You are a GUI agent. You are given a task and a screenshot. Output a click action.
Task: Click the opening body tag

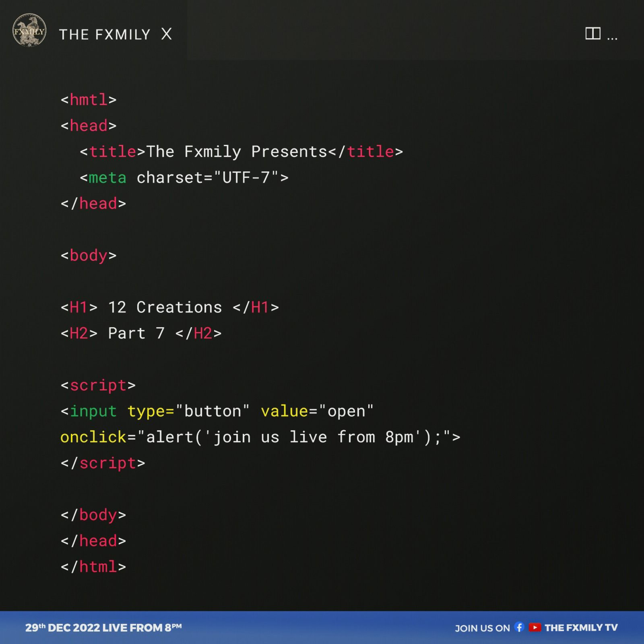click(88, 256)
